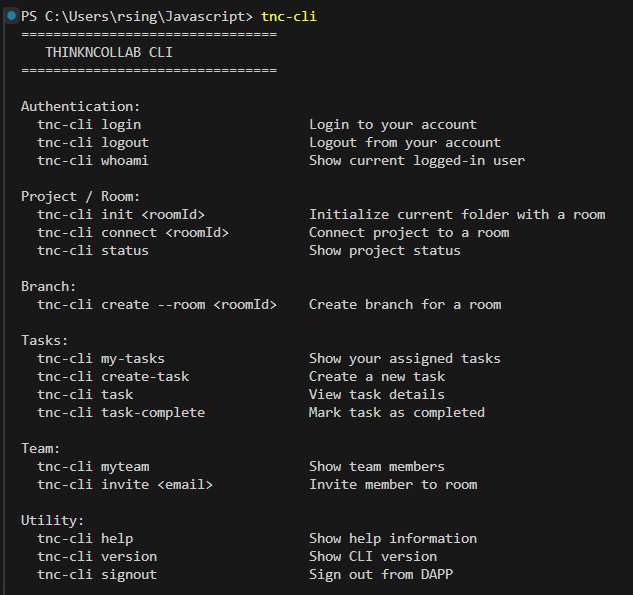Screen dimensions: 633x595
Task: Click the 'tnc-cli task-complete' command
Action: [x=121, y=413]
